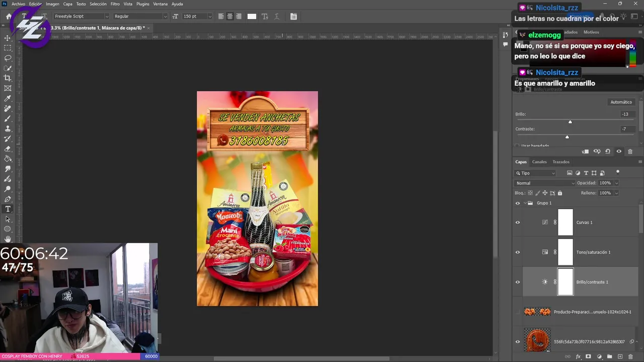Open the Regular font style dropdown
This screenshot has height=362, width=644.
(165, 16)
